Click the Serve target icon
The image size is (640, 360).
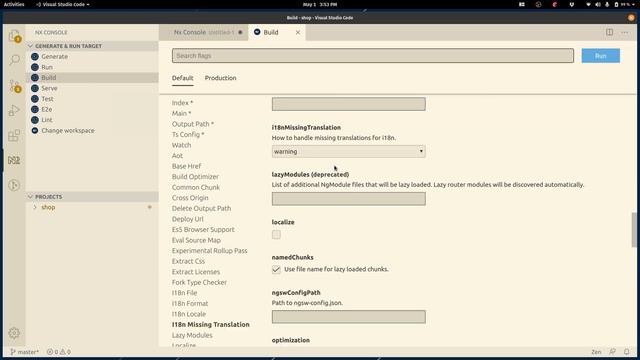[x=35, y=89]
